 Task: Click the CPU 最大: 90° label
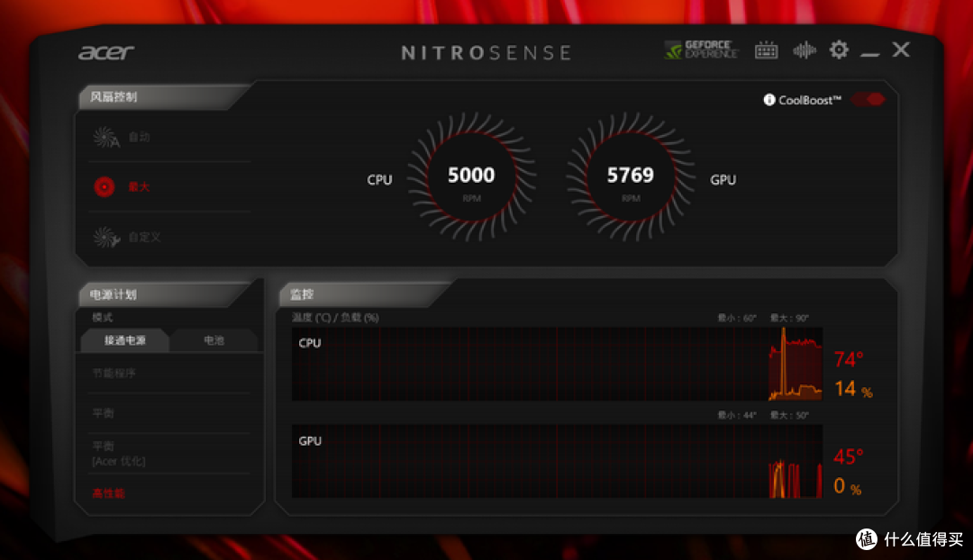tap(789, 318)
